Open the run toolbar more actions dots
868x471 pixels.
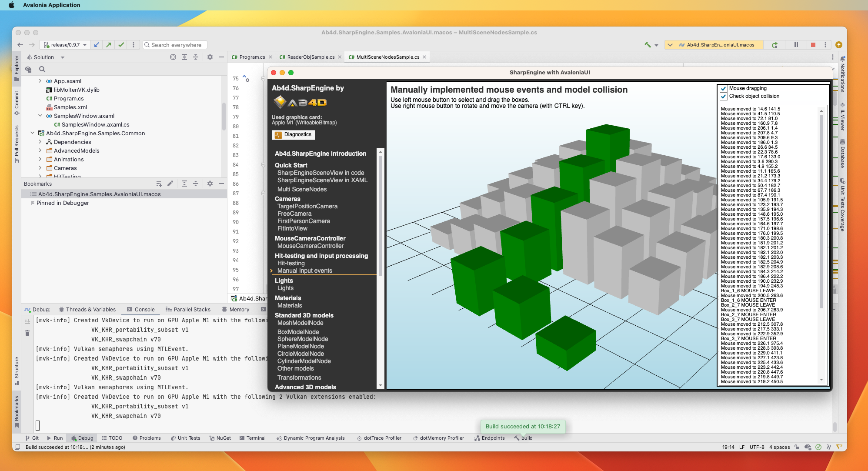pos(825,45)
